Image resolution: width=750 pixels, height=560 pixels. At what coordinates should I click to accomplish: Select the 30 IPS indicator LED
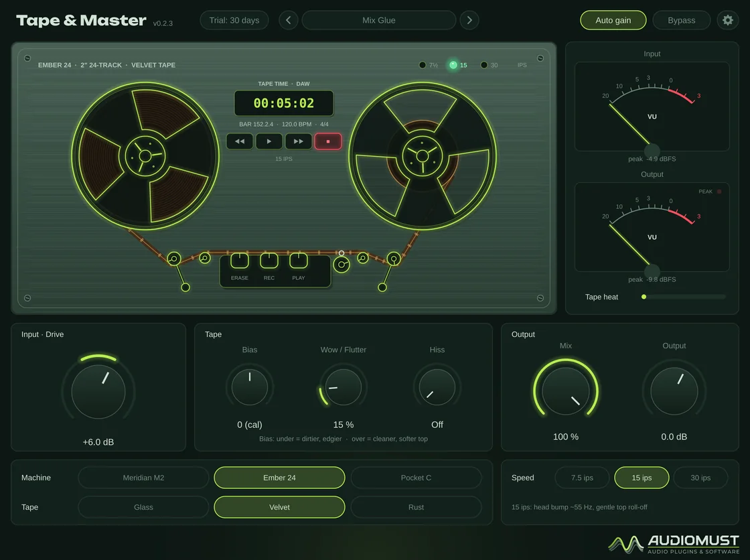point(484,65)
